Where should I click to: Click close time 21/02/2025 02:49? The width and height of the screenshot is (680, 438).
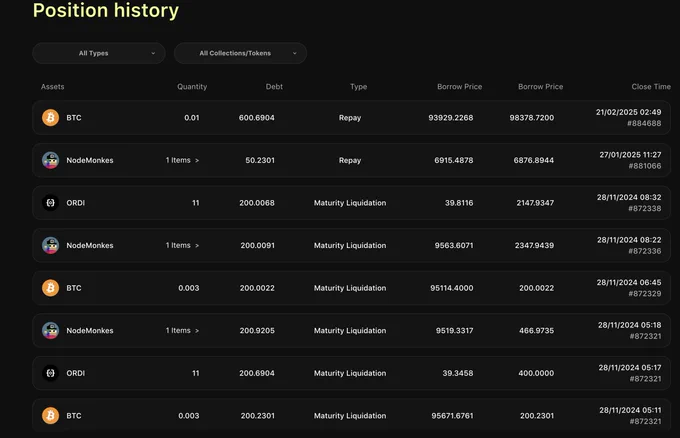pyautogui.click(x=628, y=112)
